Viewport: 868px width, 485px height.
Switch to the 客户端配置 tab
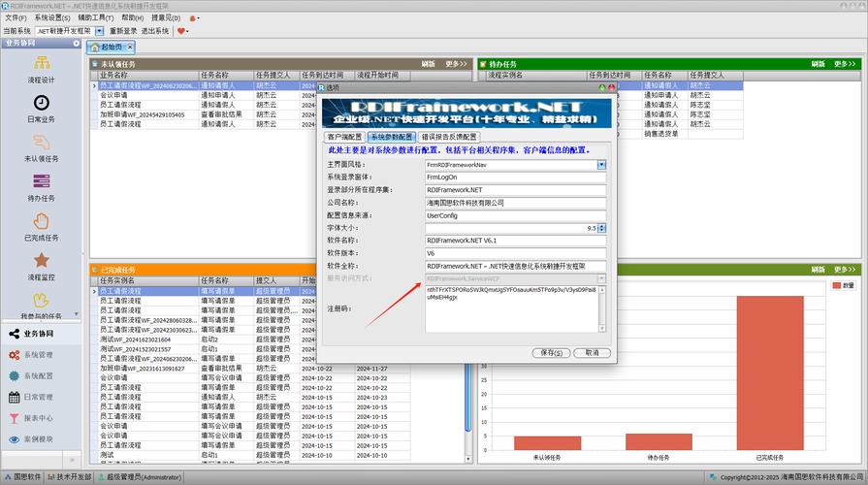point(344,137)
